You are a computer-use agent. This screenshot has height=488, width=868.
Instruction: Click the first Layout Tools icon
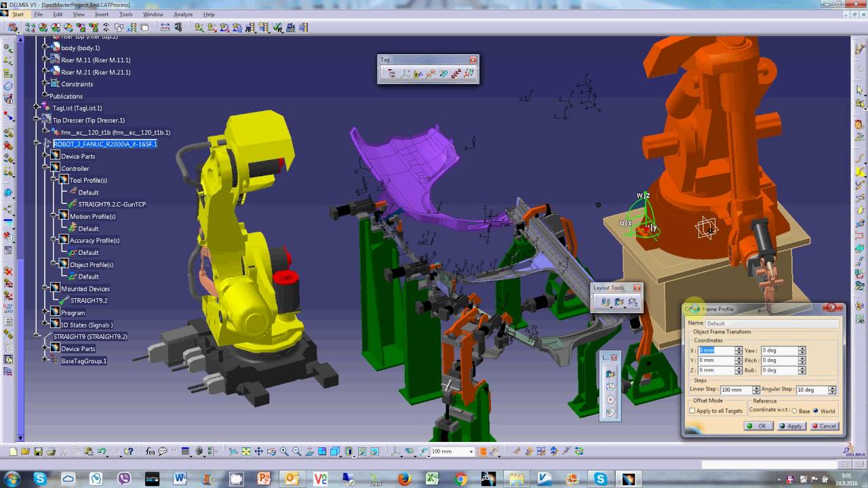[x=606, y=302]
